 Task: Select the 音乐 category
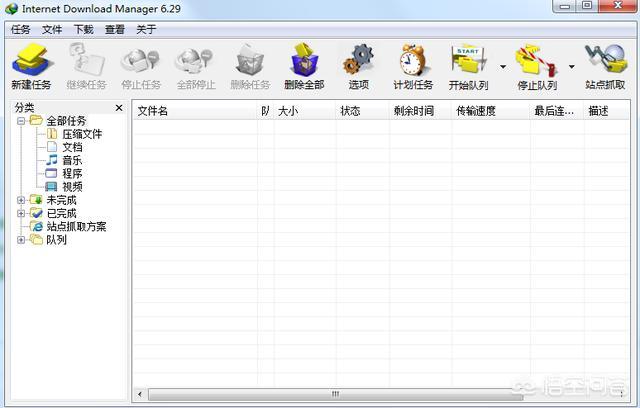tap(64, 160)
